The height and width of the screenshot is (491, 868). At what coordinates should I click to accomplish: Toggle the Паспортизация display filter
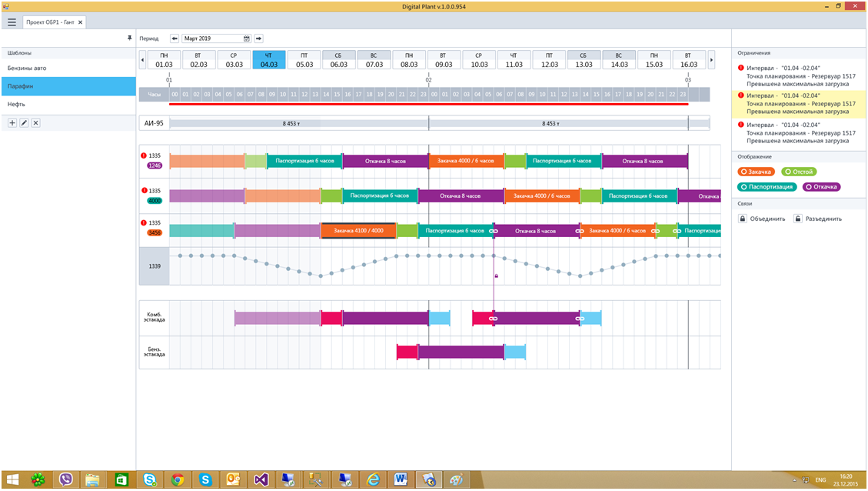point(767,187)
